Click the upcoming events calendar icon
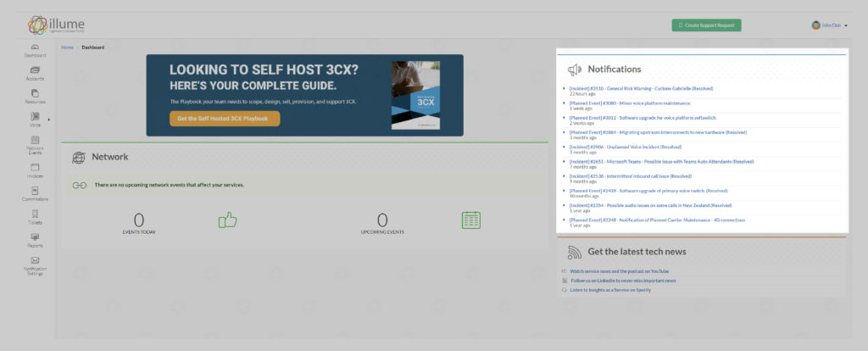Image resolution: width=868 pixels, height=351 pixels. click(471, 220)
